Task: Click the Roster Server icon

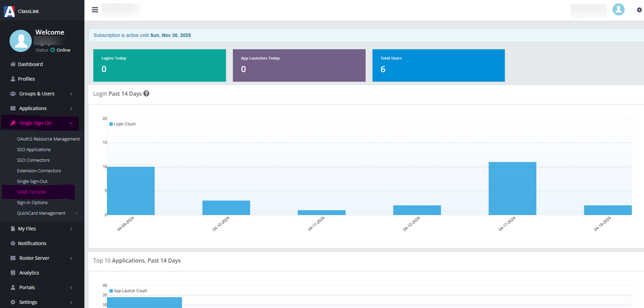Action: pyautogui.click(x=13, y=258)
